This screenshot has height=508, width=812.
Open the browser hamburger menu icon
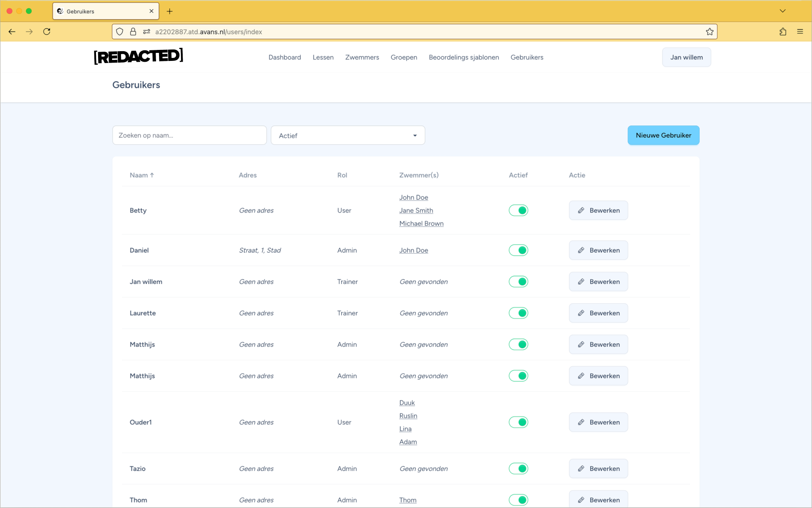point(800,32)
